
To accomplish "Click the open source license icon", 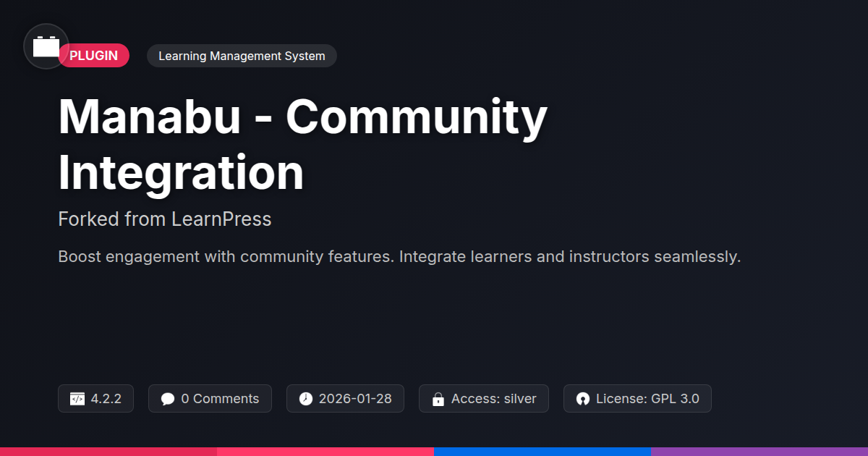I will point(583,399).
